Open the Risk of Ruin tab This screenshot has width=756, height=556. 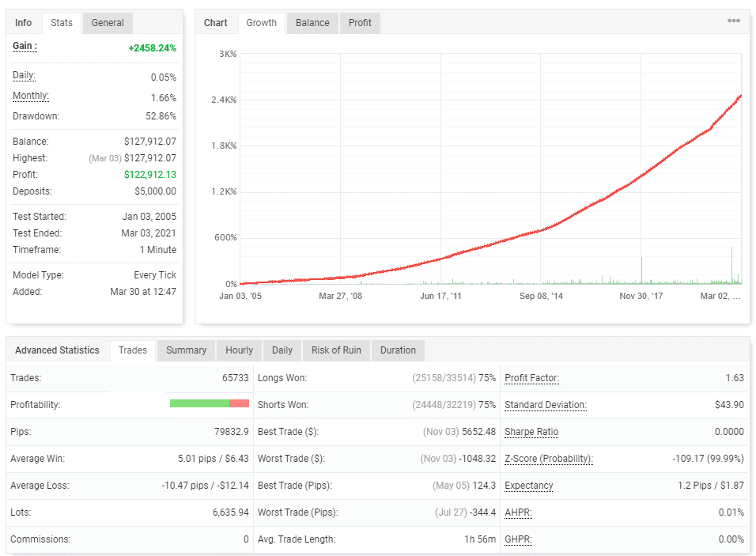point(336,350)
